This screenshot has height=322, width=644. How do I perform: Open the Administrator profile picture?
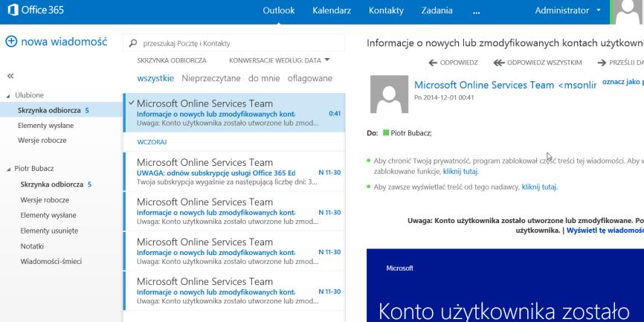point(628,12)
